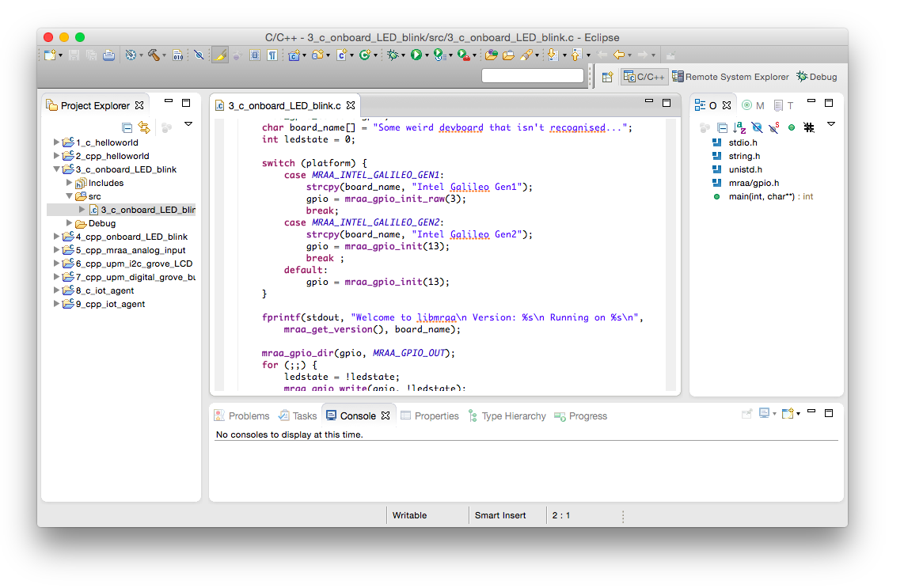Click the Back navigation yellow arrow
The image size is (904, 588).
[619, 55]
